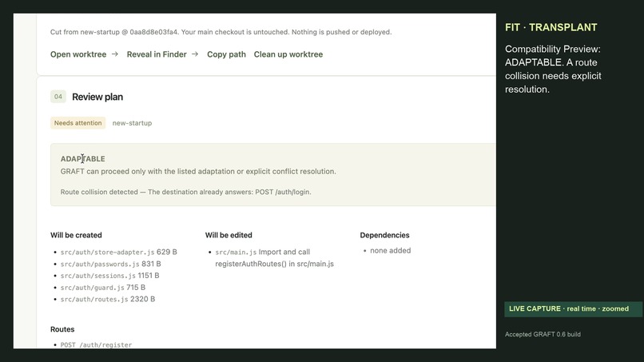This screenshot has width=644, height=362.
Task: Click the 04 step badge
Action: point(58,97)
